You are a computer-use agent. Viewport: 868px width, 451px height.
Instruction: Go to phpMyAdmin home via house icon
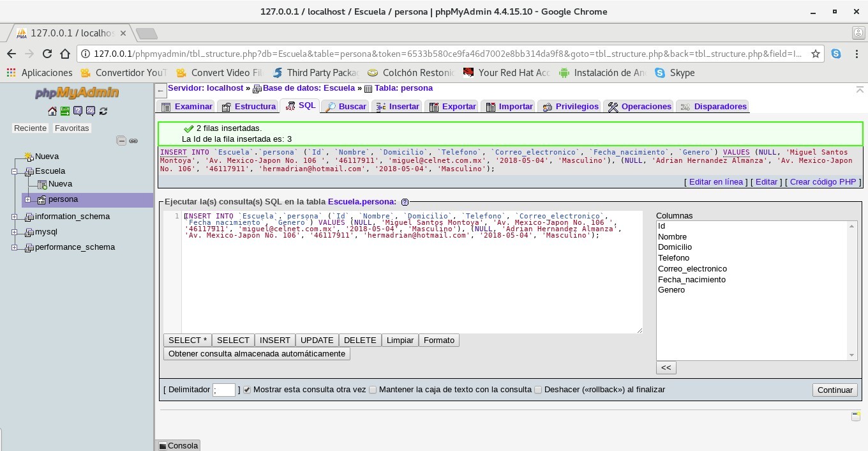(x=52, y=111)
